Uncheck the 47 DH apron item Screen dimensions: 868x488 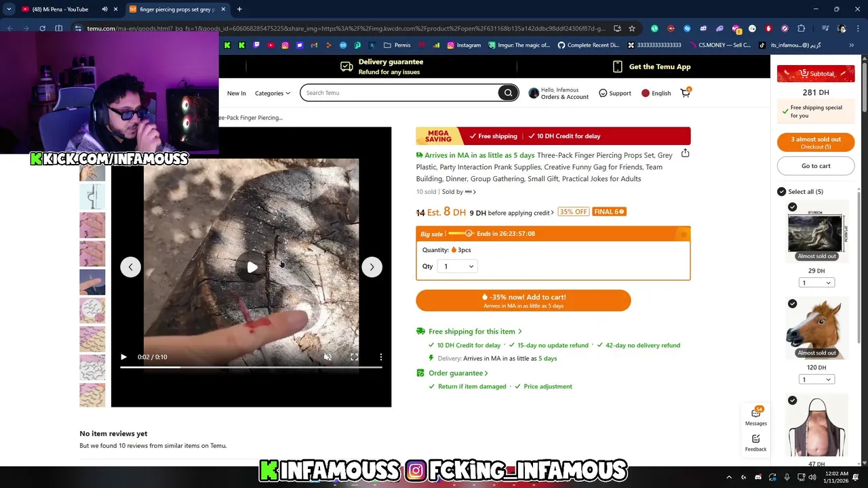793,401
